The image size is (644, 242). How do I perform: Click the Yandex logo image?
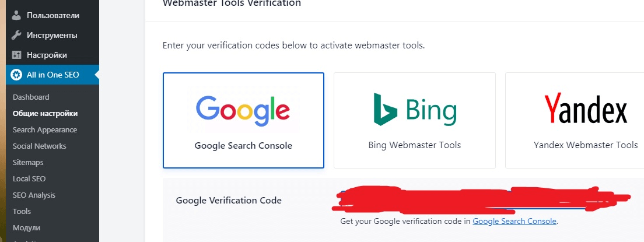coord(586,109)
